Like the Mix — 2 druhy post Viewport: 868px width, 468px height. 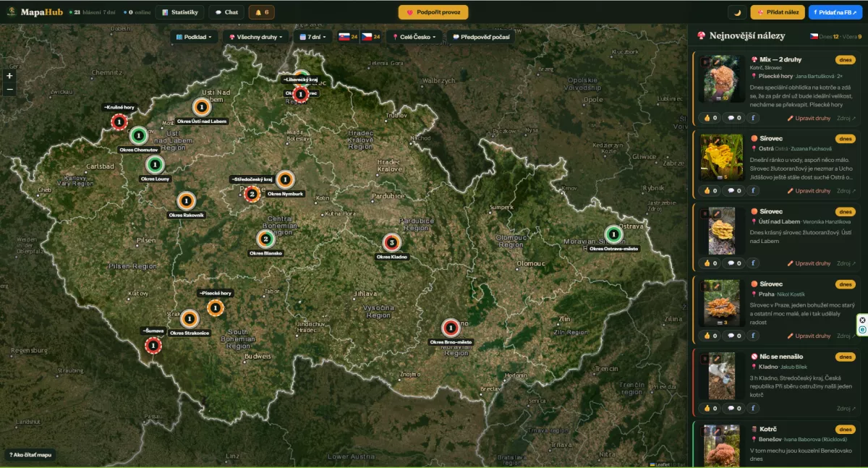[x=710, y=118]
